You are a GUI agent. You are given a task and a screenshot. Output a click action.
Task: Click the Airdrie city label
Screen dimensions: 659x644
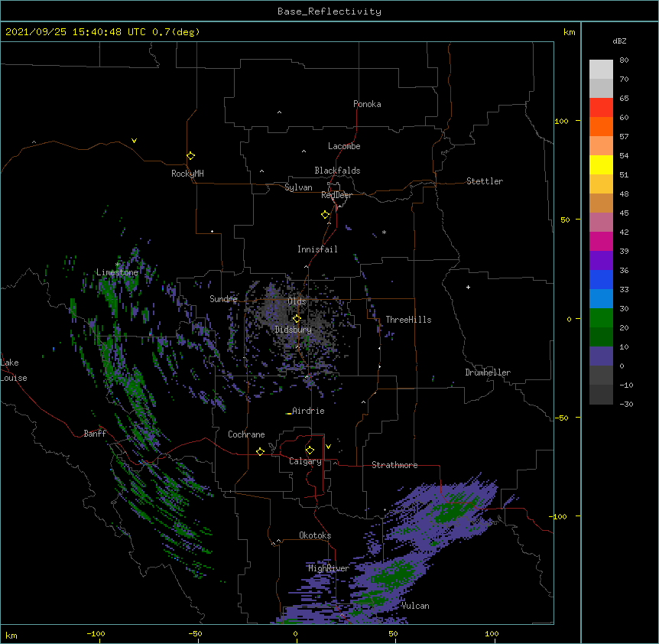(308, 411)
